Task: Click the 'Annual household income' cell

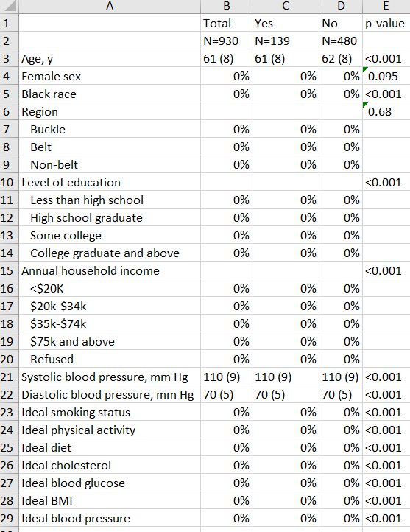Action: [x=110, y=270]
